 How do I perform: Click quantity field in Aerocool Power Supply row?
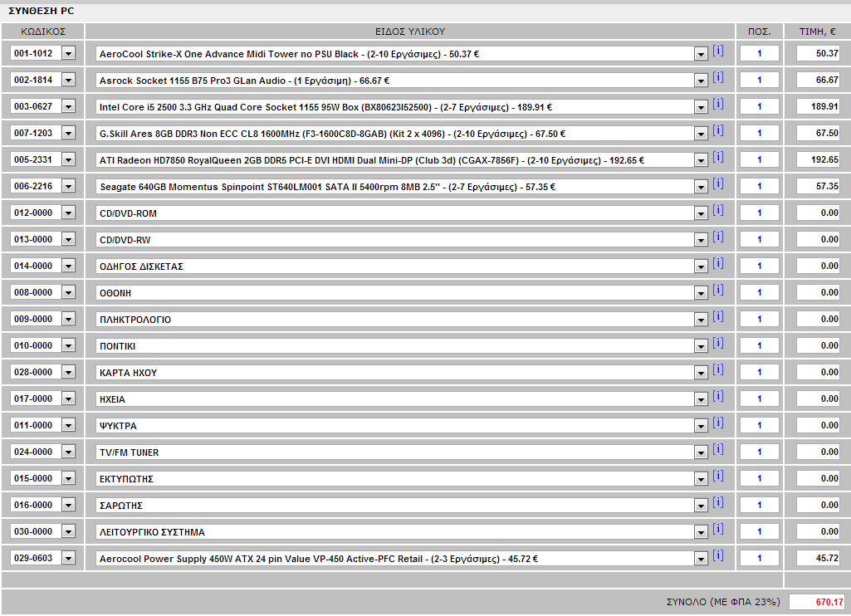pos(760,558)
